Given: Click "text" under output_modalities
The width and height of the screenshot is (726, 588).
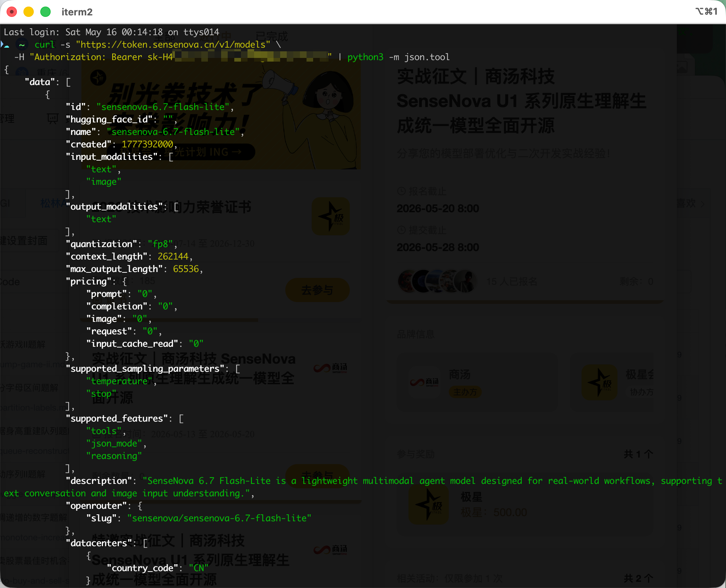Looking at the screenshot, I should [x=101, y=219].
